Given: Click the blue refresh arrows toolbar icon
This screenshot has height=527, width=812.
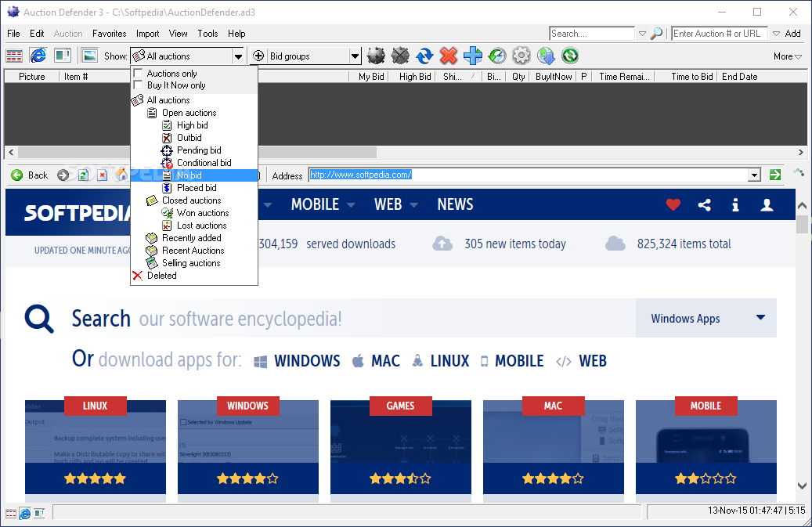Looking at the screenshot, I should click(x=424, y=56).
